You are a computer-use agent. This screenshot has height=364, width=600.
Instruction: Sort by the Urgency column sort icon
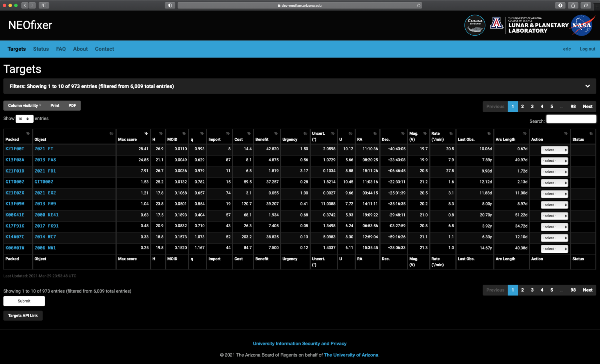click(x=305, y=133)
